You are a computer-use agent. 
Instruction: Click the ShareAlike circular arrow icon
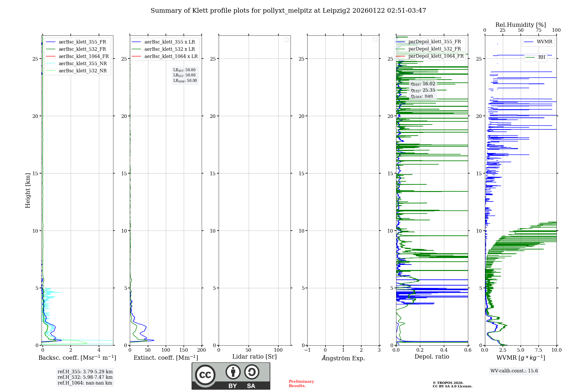tap(252, 372)
